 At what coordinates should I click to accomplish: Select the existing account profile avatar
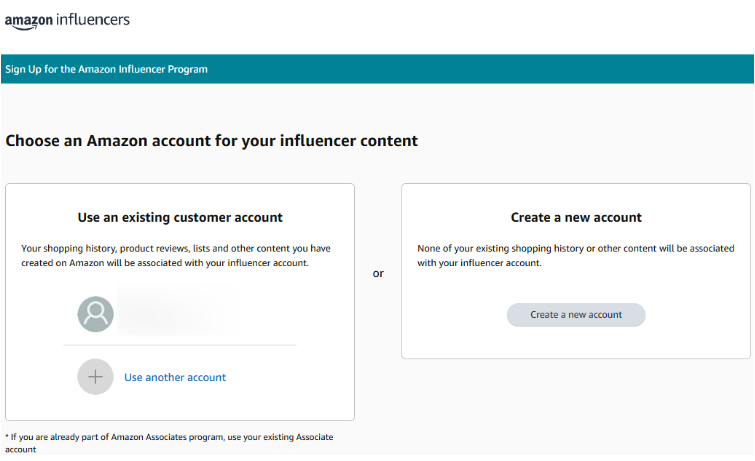point(95,314)
